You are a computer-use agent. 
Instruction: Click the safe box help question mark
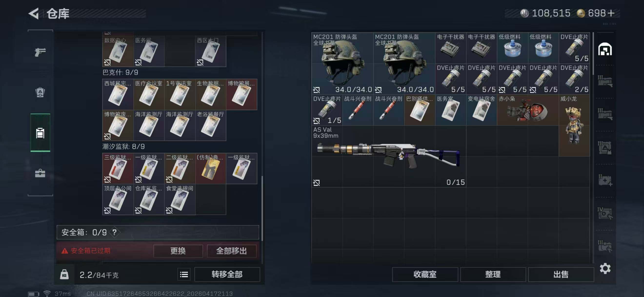point(114,233)
